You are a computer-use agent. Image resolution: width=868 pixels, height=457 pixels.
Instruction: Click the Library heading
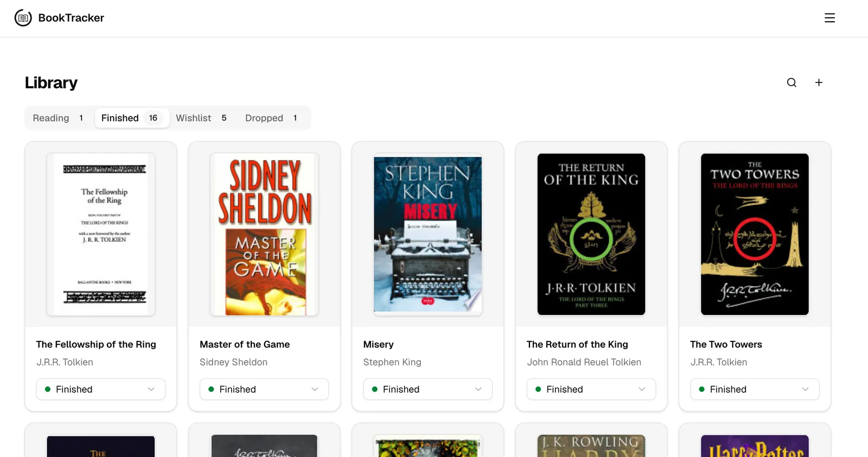point(51,82)
